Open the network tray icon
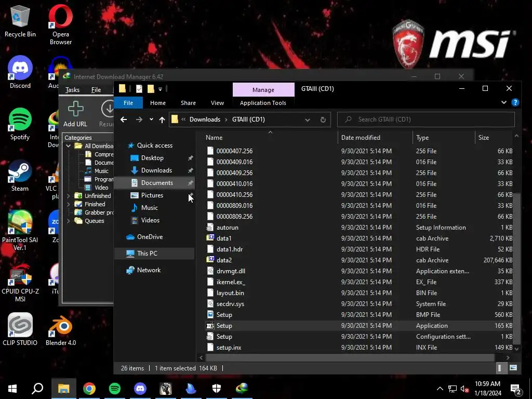Screen dimensions: 532x399 [x=453, y=389]
